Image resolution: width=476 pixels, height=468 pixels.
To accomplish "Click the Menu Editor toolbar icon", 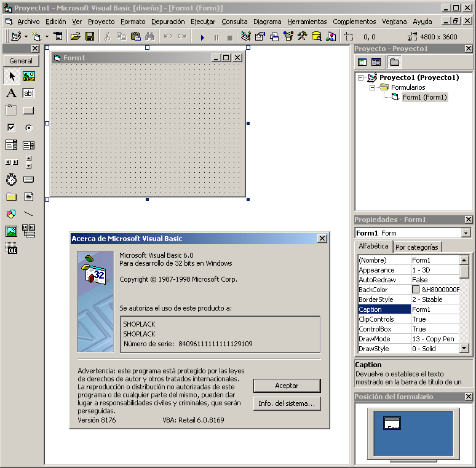I will [58, 37].
